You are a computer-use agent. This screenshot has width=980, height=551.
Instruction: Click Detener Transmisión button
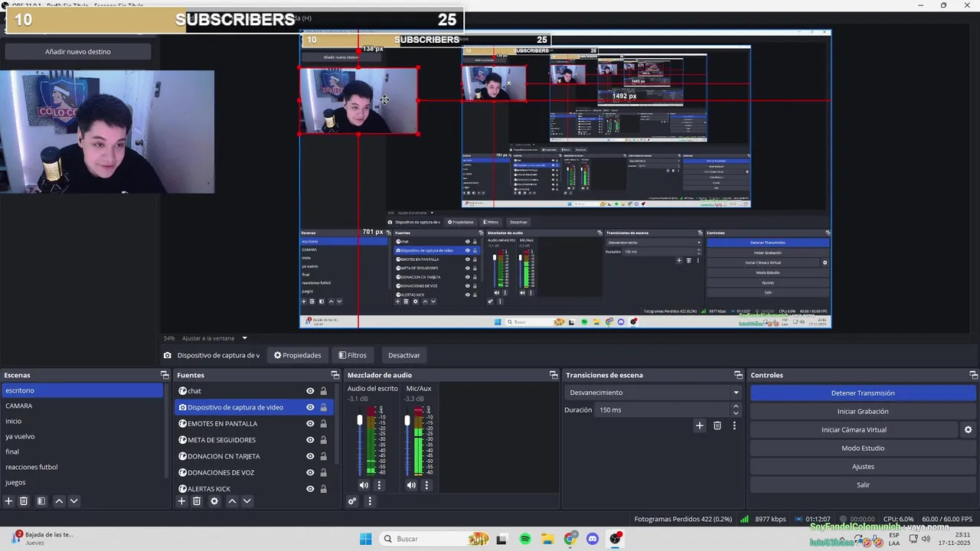coord(863,393)
